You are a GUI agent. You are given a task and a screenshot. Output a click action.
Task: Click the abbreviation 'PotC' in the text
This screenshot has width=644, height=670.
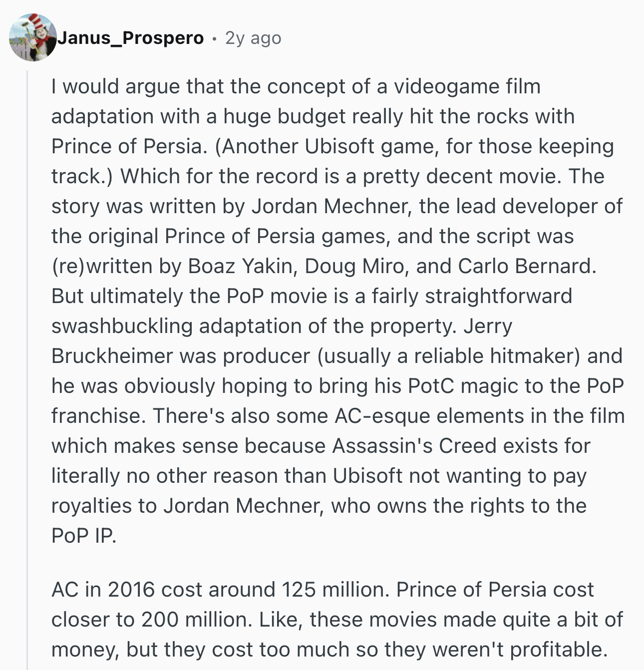[431, 386]
